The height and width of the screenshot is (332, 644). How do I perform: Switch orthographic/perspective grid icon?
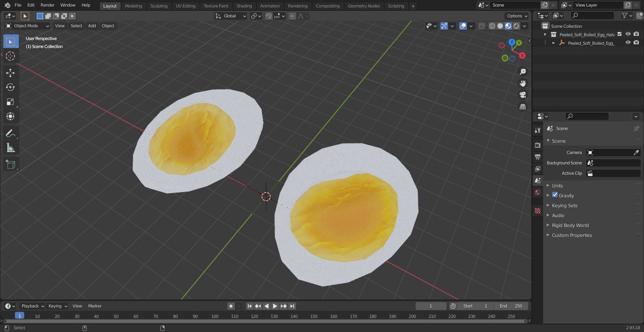[522, 107]
